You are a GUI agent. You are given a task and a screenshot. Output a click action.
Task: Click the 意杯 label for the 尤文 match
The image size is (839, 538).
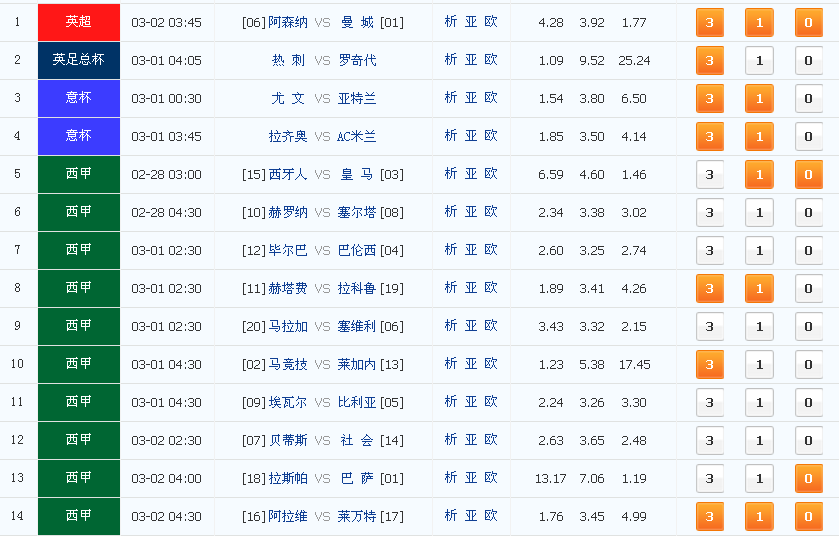coord(78,98)
